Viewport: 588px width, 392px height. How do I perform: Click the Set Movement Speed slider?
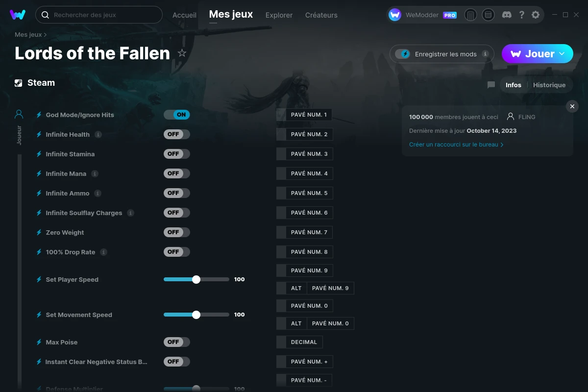tap(196, 315)
